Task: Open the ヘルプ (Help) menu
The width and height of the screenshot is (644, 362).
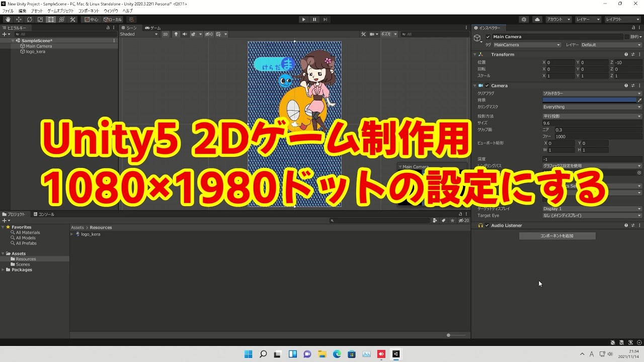Action: click(128, 11)
